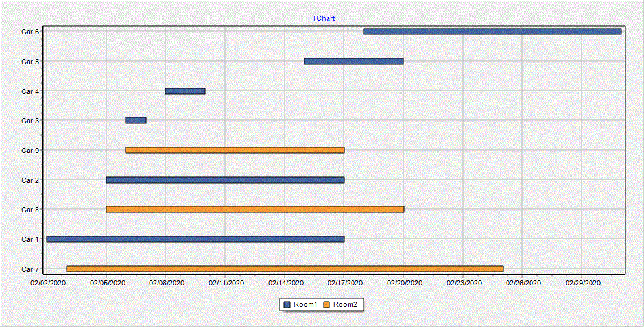Click the Car 1 axis label
Screen dimensions: 644x327
tap(30, 239)
